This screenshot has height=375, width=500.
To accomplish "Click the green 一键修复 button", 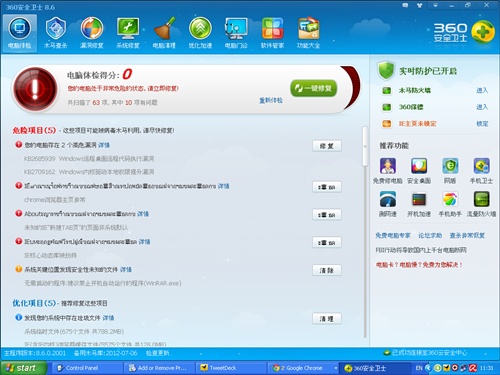I will (x=314, y=88).
